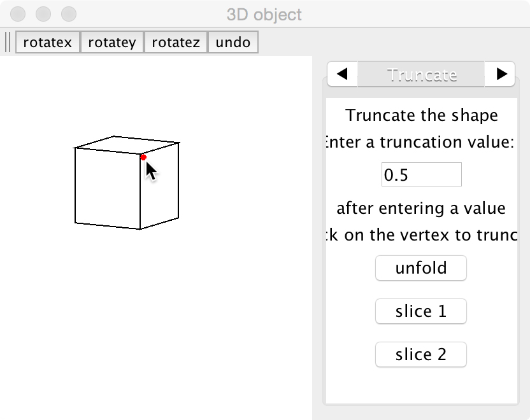
Task: Close the 3D object window
Action: tap(19, 13)
